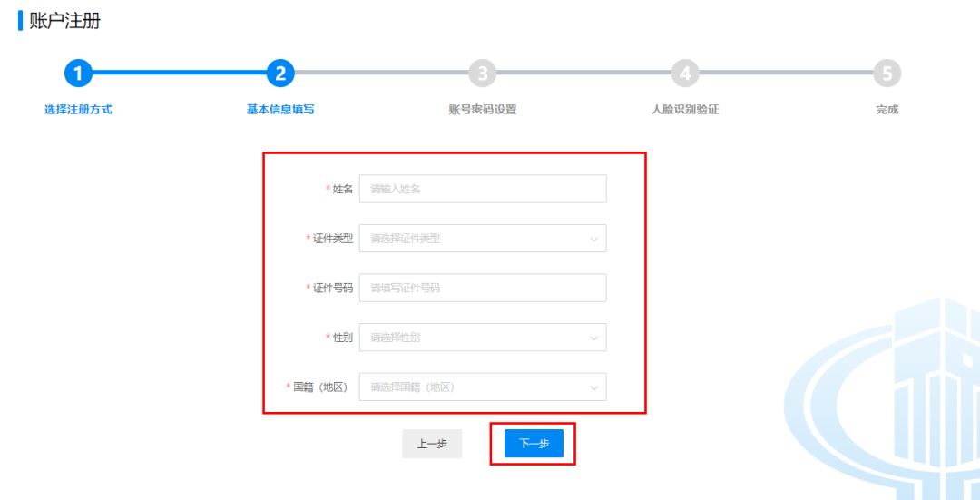The width and height of the screenshot is (980, 500).
Task: Click the chevron arrow in 性别 field
Action: [x=593, y=338]
